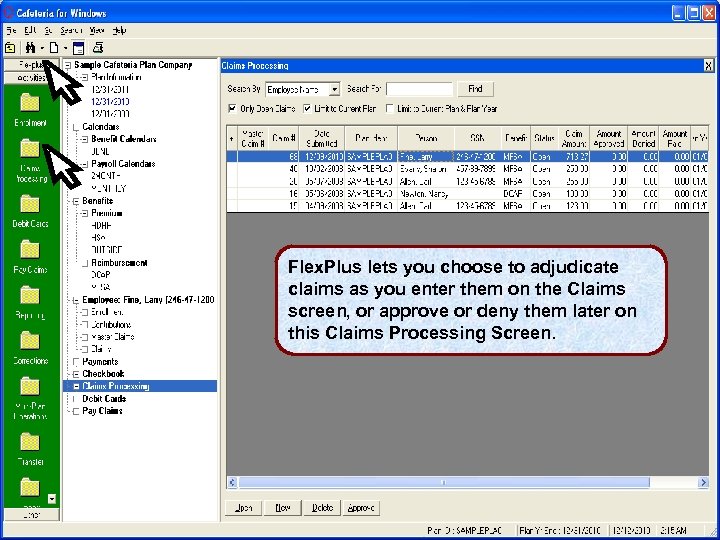This screenshot has width=720, height=540.
Task: Click the Status column header
Action: 544,138
